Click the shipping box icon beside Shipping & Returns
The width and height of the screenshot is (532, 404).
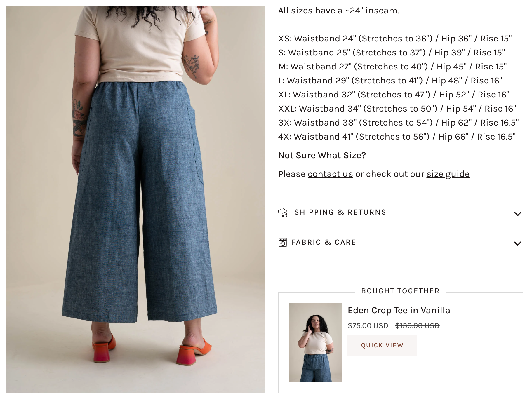pos(283,213)
